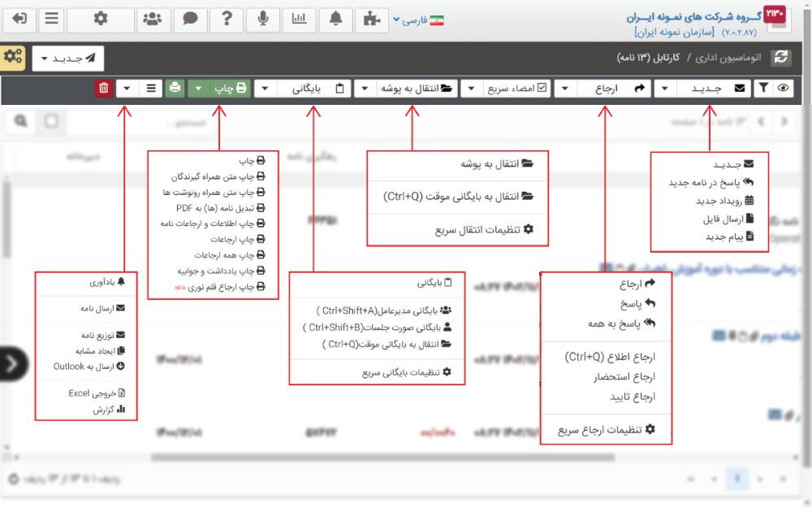Click the red trash delete icon
This screenshot has height=508, width=812.
[x=101, y=88]
